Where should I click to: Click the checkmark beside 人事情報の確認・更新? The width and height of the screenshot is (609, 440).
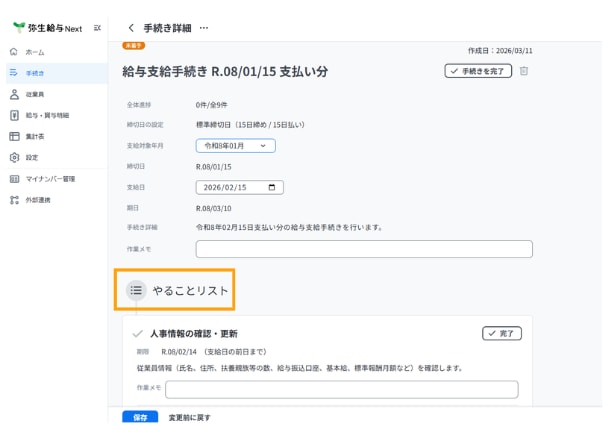(137, 334)
